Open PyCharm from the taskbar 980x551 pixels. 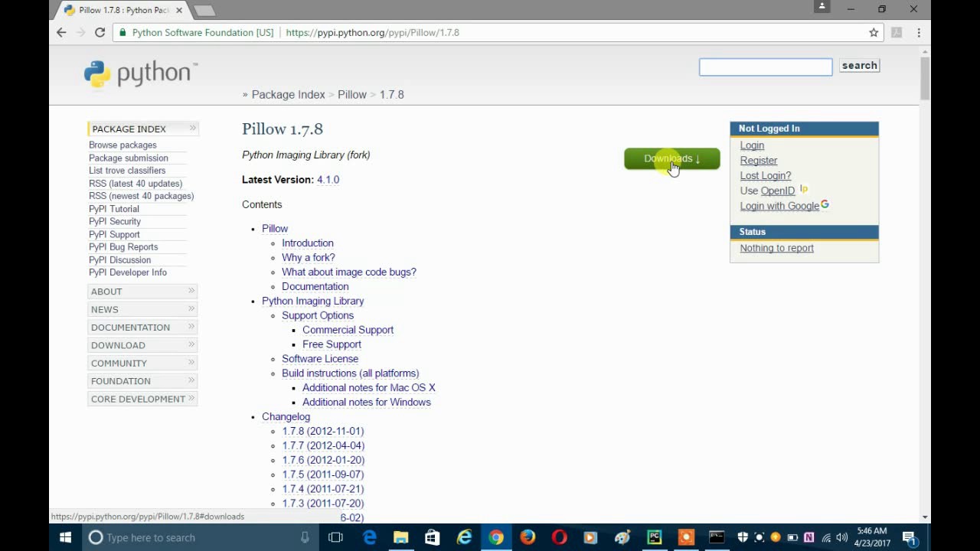click(x=654, y=537)
